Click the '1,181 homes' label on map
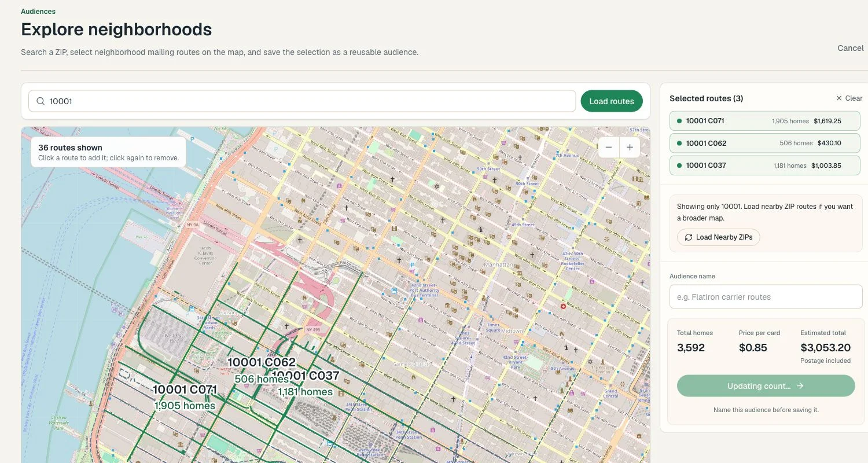Screen dimensions: 868x463 pyautogui.click(x=306, y=392)
